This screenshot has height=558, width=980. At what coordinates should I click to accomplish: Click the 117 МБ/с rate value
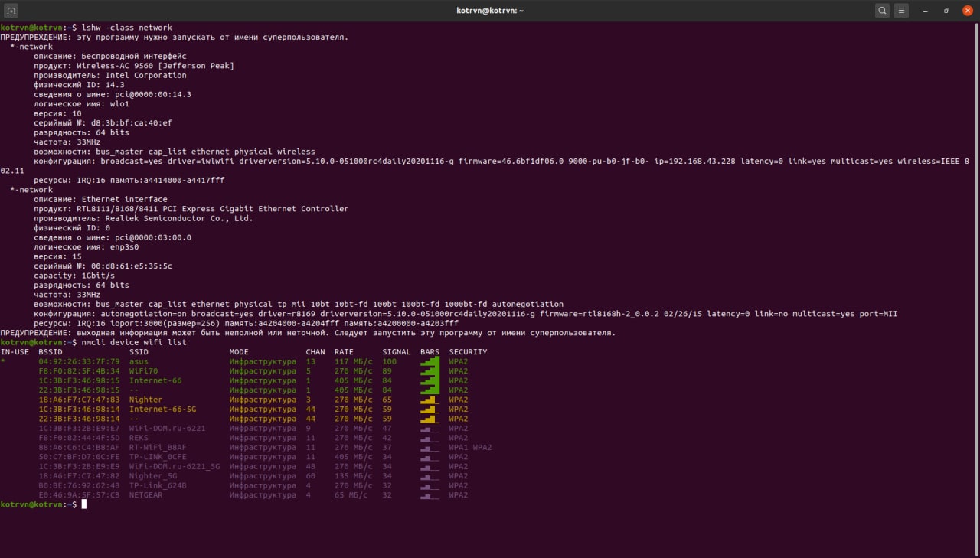coord(353,361)
